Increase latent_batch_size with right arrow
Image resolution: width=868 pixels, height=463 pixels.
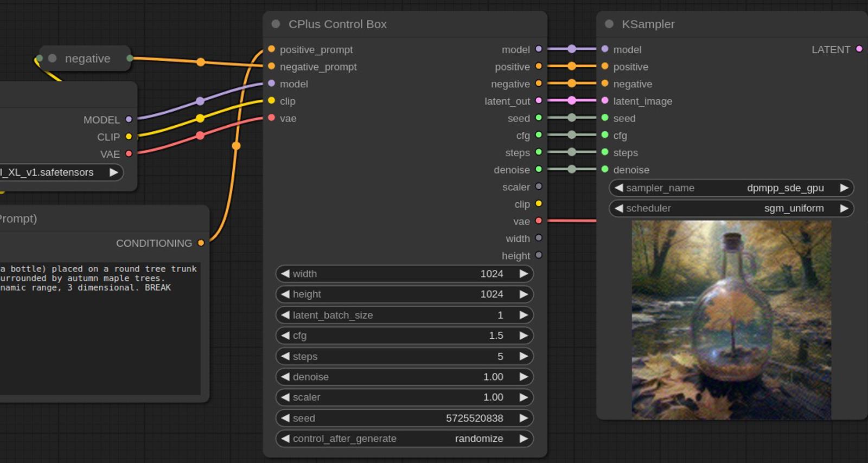coord(524,315)
